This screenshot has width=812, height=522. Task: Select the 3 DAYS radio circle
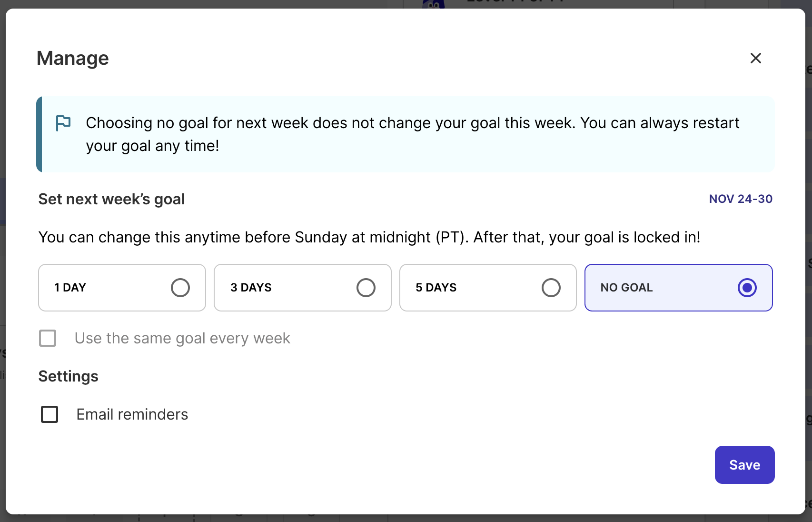click(366, 288)
